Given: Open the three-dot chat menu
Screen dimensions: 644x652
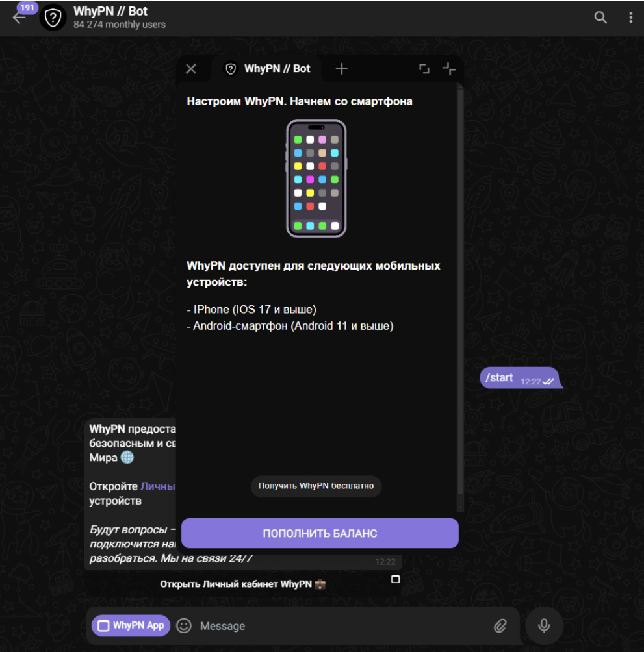Looking at the screenshot, I should (631, 18).
